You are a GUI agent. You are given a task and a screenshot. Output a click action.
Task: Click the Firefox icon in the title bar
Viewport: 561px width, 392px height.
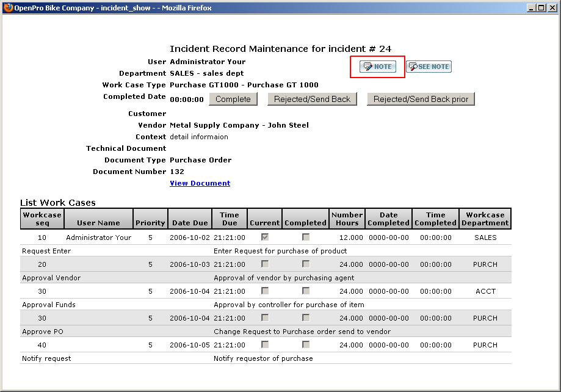pyautogui.click(x=7, y=7)
